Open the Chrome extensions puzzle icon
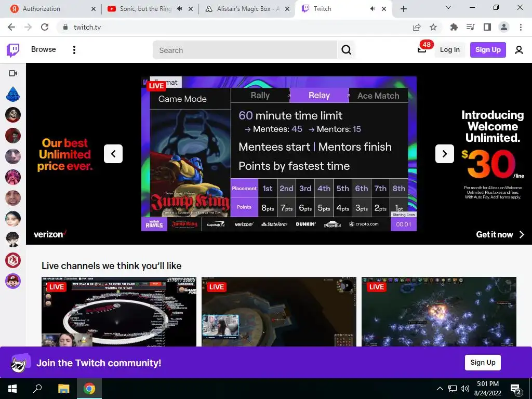This screenshot has width=532, height=399. click(x=454, y=27)
